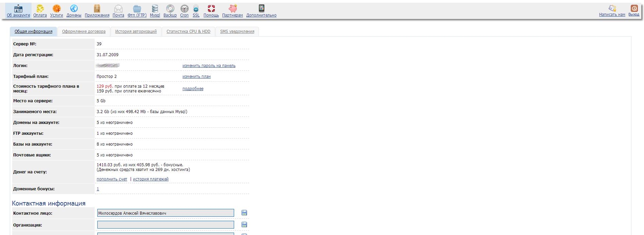Click the empty Организация input field
Screen dimensions: 644x235
166,225
